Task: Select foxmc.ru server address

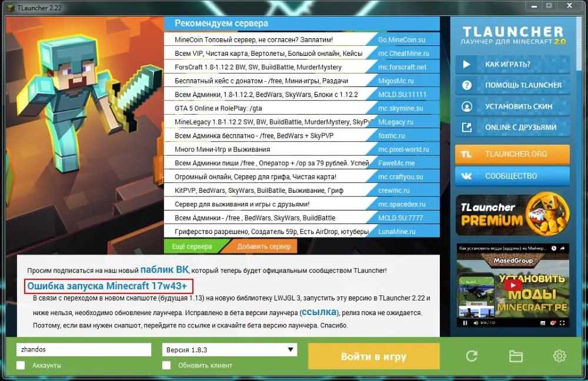Action: [x=391, y=136]
